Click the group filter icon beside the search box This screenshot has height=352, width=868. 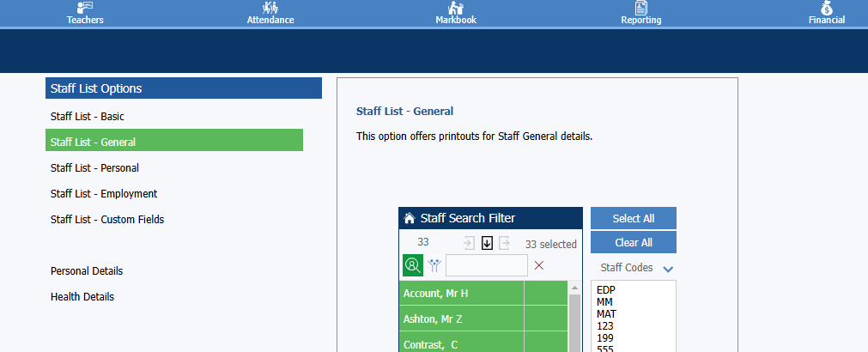(x=434, y=265)
